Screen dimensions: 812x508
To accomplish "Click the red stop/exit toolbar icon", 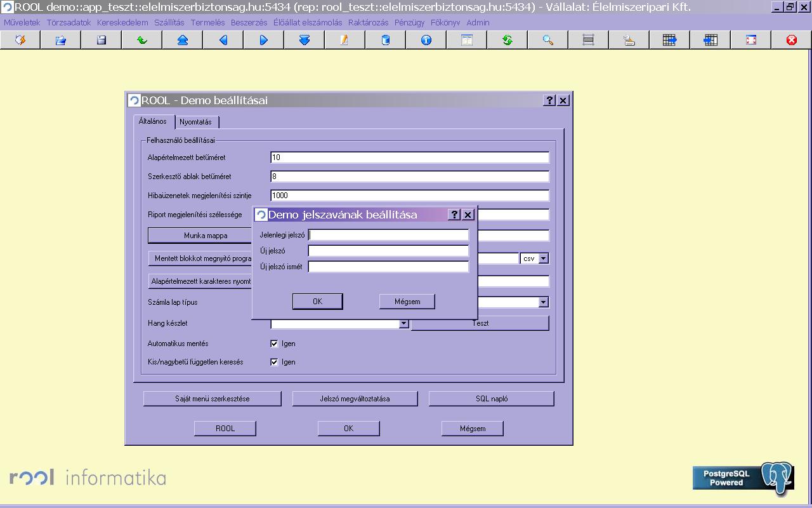I will (792, 40).
